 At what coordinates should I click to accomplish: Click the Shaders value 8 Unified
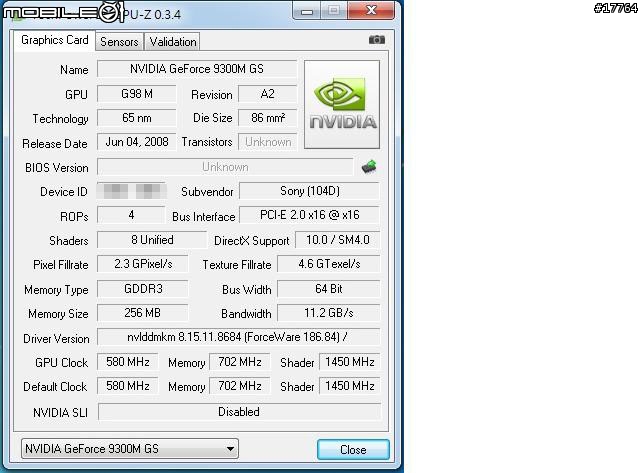[x=152, y=240]
